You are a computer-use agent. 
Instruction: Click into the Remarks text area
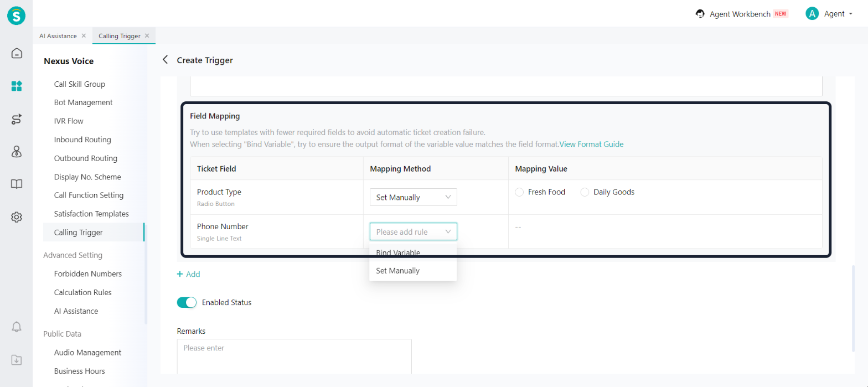pos(294,357)
